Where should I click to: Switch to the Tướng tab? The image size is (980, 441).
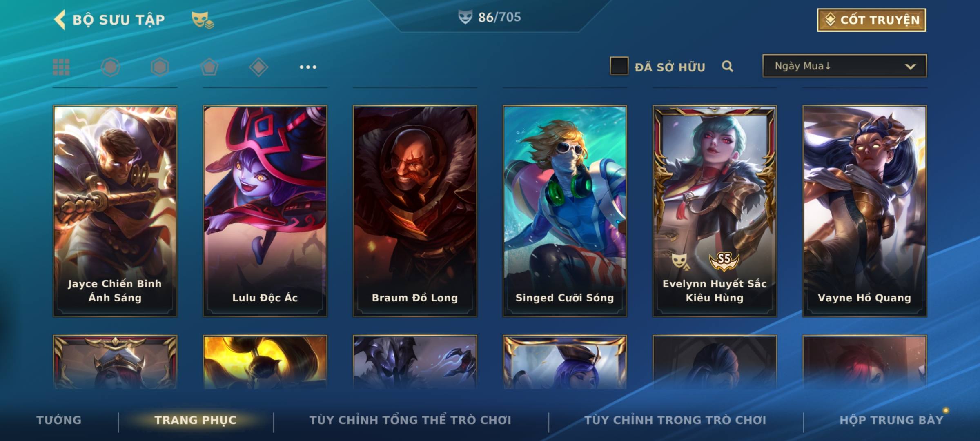coord(59,420)
